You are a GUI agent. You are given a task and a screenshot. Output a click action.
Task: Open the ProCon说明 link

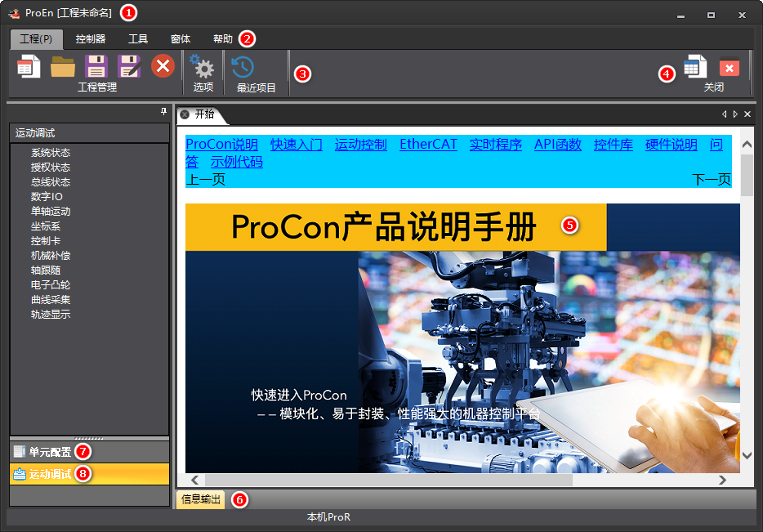click(222, 145)
